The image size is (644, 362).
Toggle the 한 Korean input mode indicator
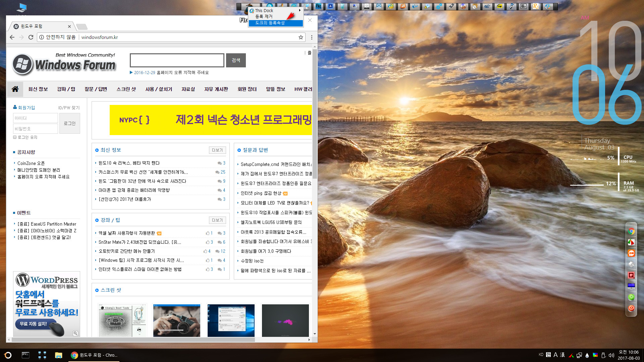click(548, 355)
